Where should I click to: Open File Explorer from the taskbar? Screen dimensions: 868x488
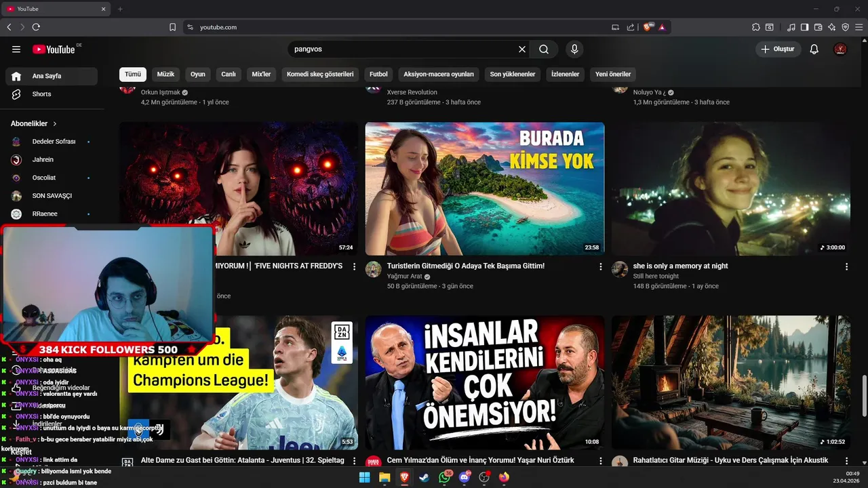tap(384, 477)
